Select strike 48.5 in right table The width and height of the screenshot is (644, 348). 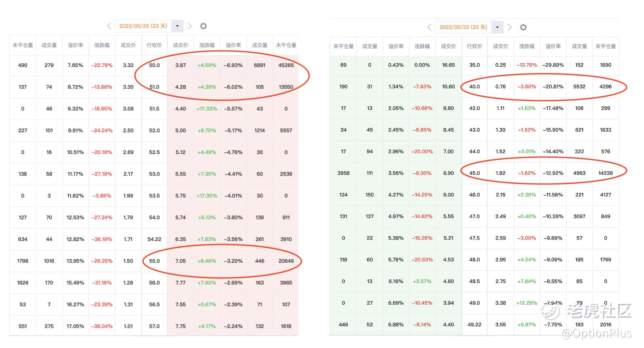point(474,281)
